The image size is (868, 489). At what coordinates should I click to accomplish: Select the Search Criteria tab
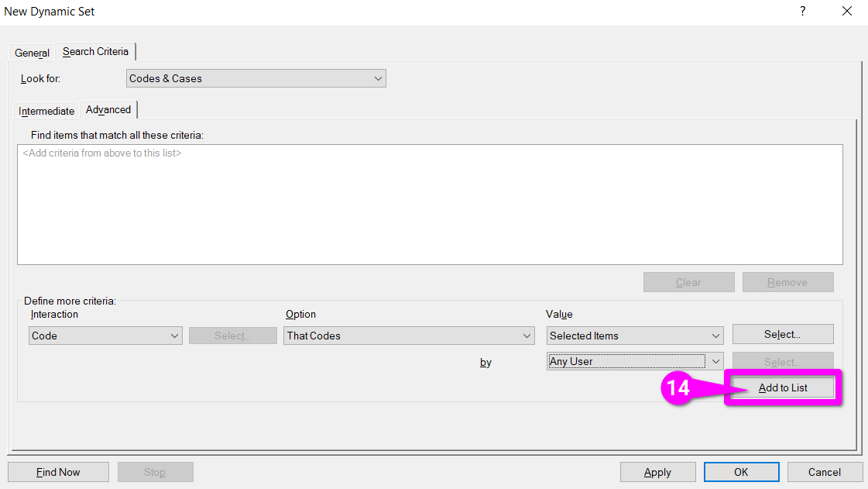(x=95, y=52)
